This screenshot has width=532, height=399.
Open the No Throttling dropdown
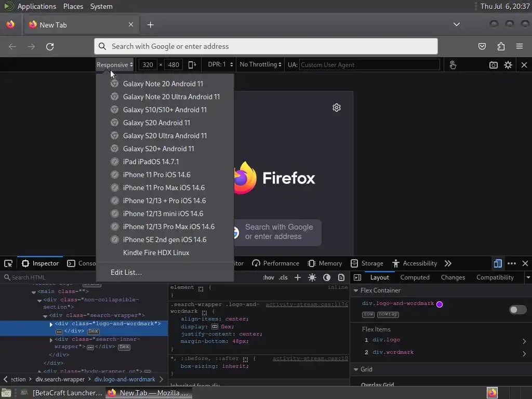point(260,64)
